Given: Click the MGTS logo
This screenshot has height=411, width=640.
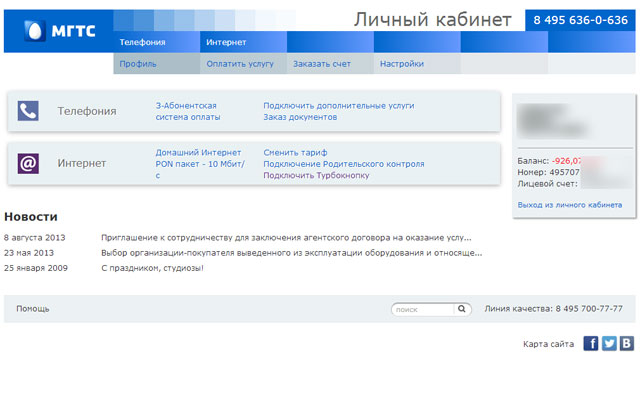Looking at the screenshot, I should tap(60, 31).
